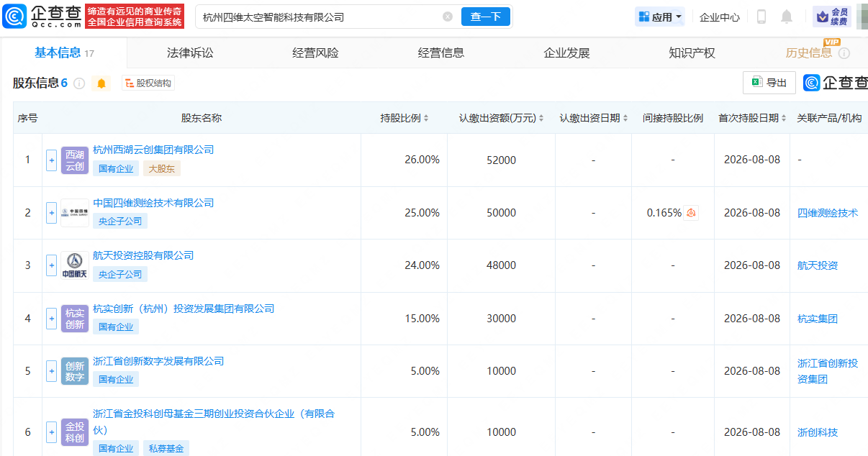Viewport: 868px width, 456px height.
Task: Open related 杭实集团 link
Action: click(818, 319)
